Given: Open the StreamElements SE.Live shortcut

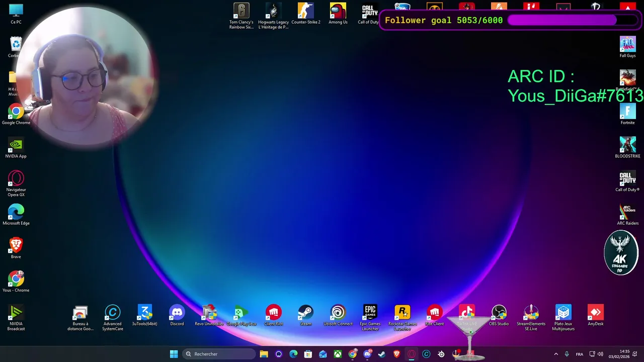Looking at the screenshot, I should 531,318.
